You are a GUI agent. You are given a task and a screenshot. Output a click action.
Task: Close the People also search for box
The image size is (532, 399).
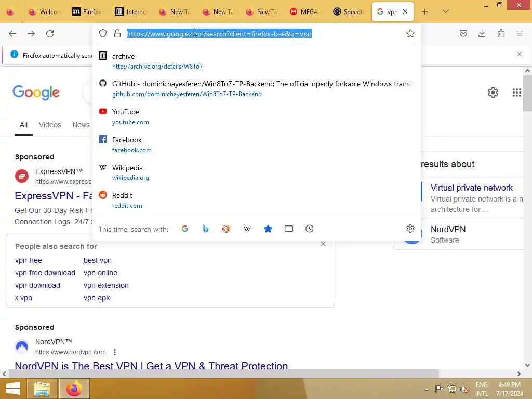(x=323, y=244)
